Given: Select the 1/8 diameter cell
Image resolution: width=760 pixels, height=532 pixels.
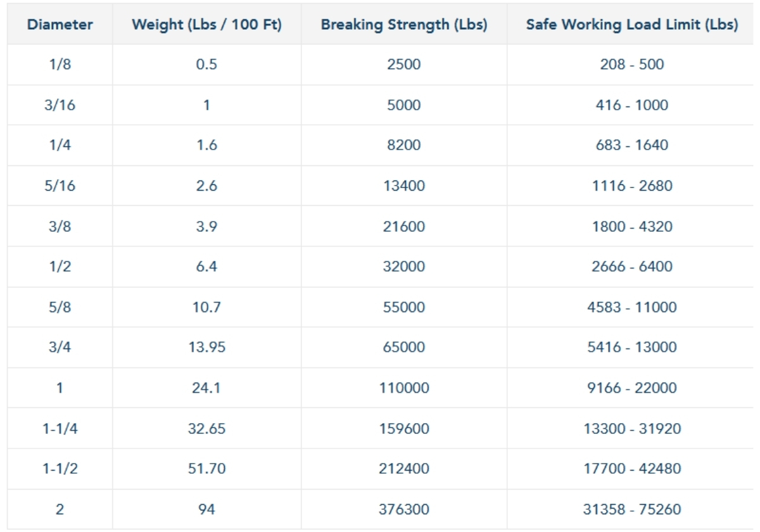Looking at the screenshot, I should [x=60, y=64].
